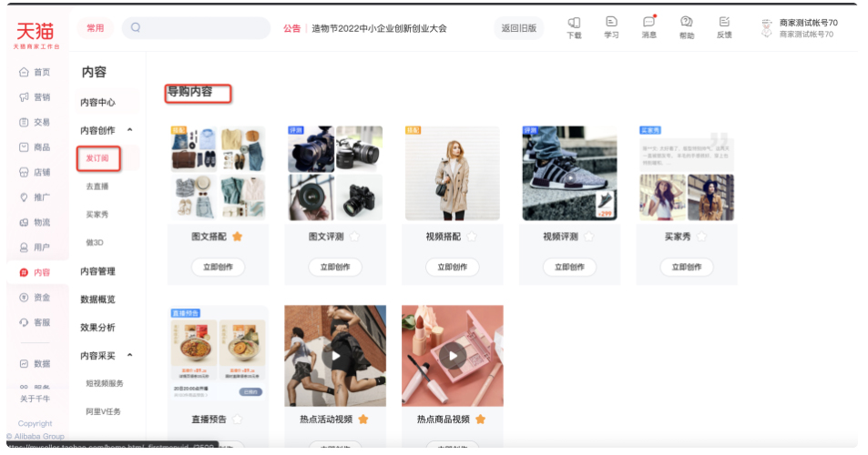This screenshot has width=868, height=455.
Task: Open the 下载 download icon
Action: pos(574,27)
